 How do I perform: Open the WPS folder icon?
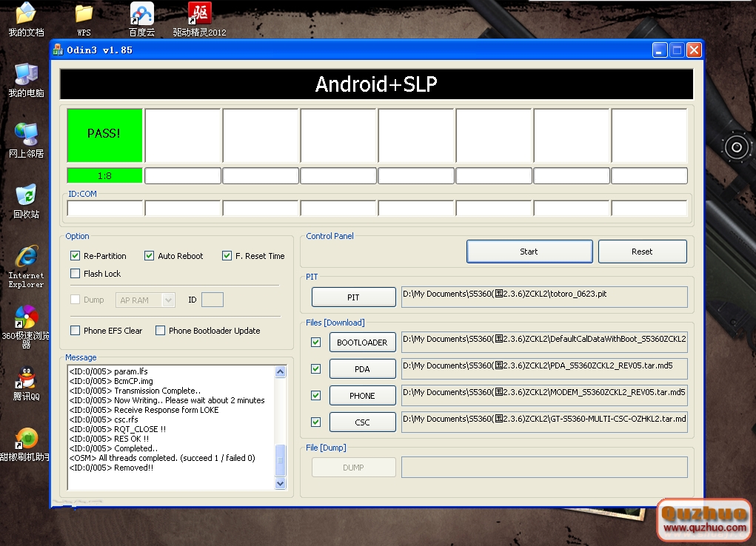click(x=84, y=14)
